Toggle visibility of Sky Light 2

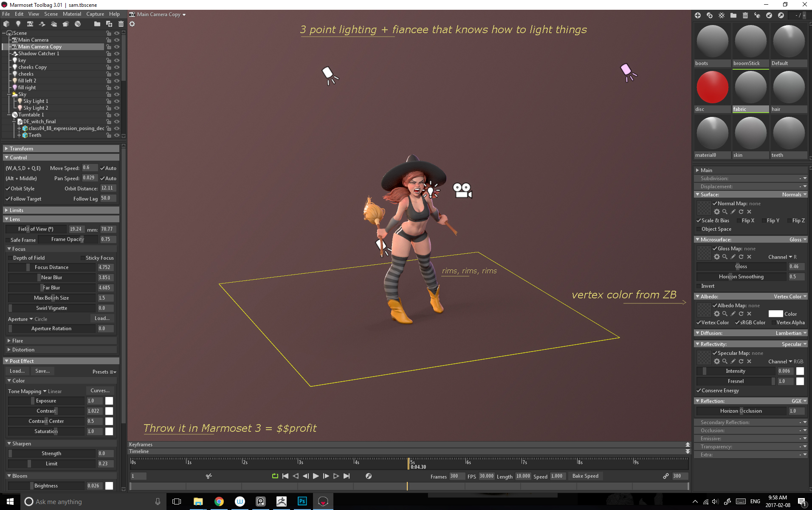click(x=117, y=108)
